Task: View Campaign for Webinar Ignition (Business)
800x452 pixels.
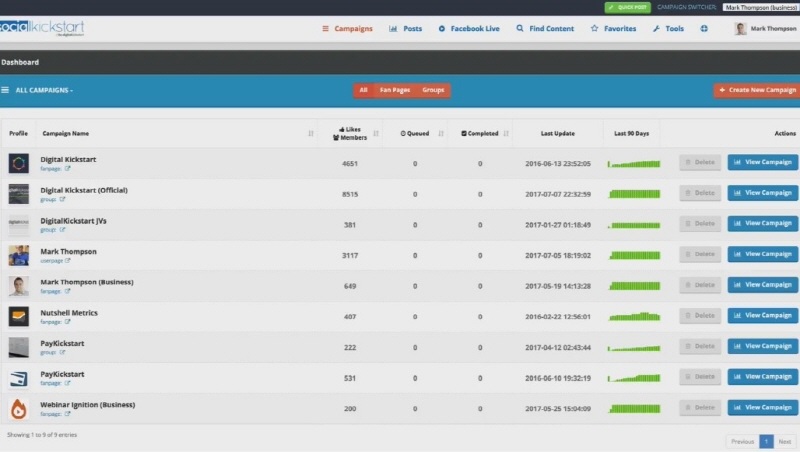Action: [x=763, y=407]
